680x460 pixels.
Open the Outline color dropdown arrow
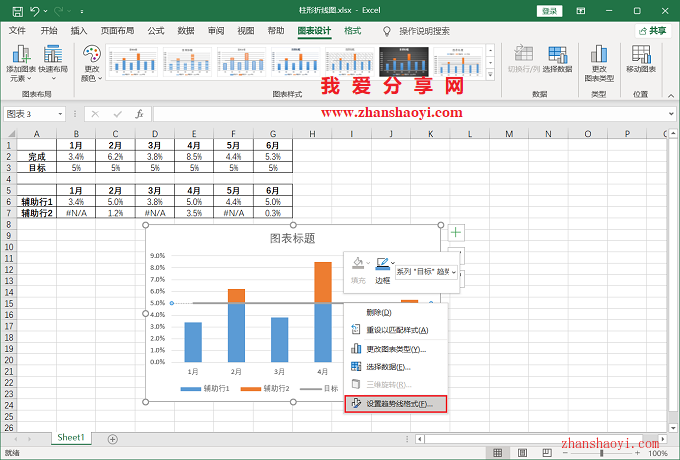tap(393, 263)
